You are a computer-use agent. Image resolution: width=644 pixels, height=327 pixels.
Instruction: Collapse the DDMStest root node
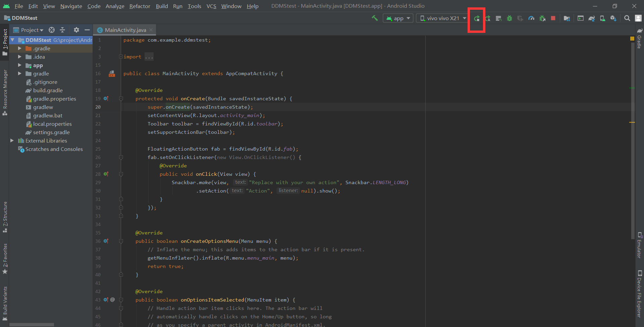12,40
